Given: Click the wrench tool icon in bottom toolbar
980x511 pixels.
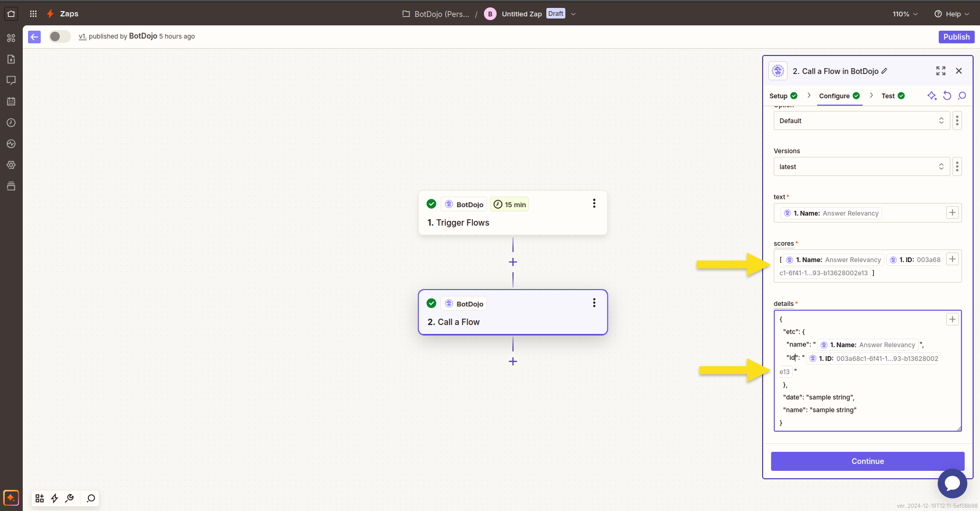Looking at the screenshot, I should tap(69, 498).
